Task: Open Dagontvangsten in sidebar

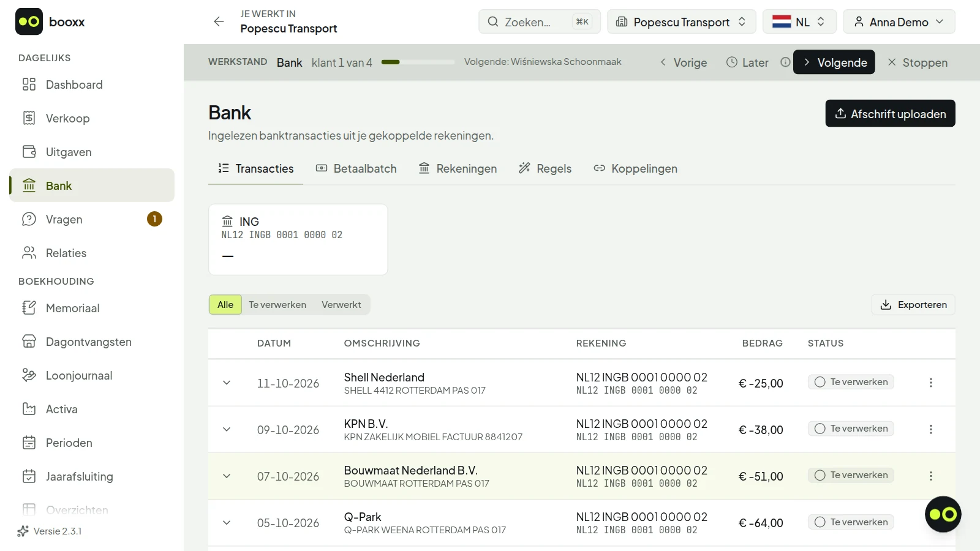Action: click(x=92, y=342)
